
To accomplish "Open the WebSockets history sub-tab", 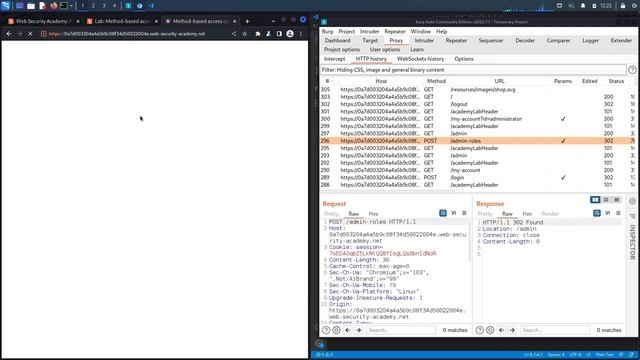I will (x=420, y=59).
